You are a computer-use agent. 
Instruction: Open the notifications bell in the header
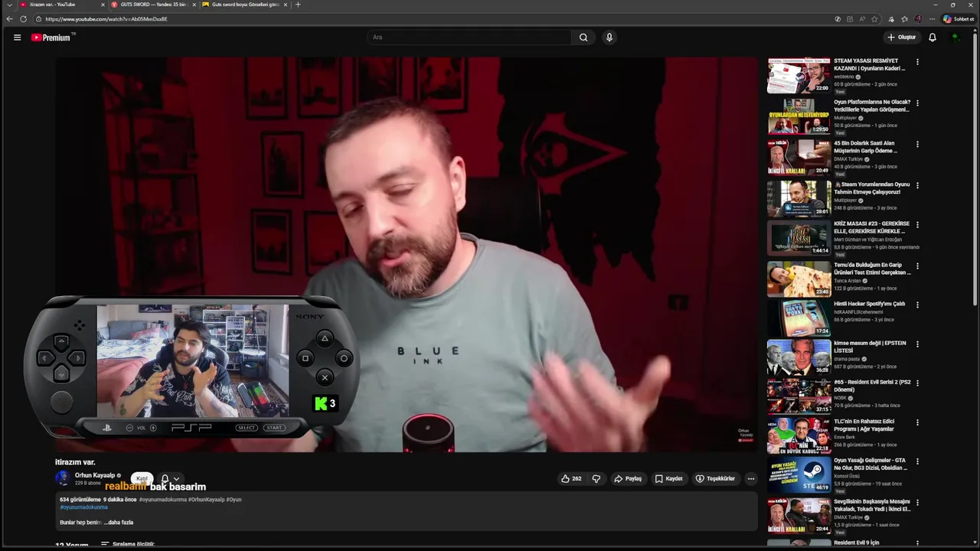pos(933,37)
